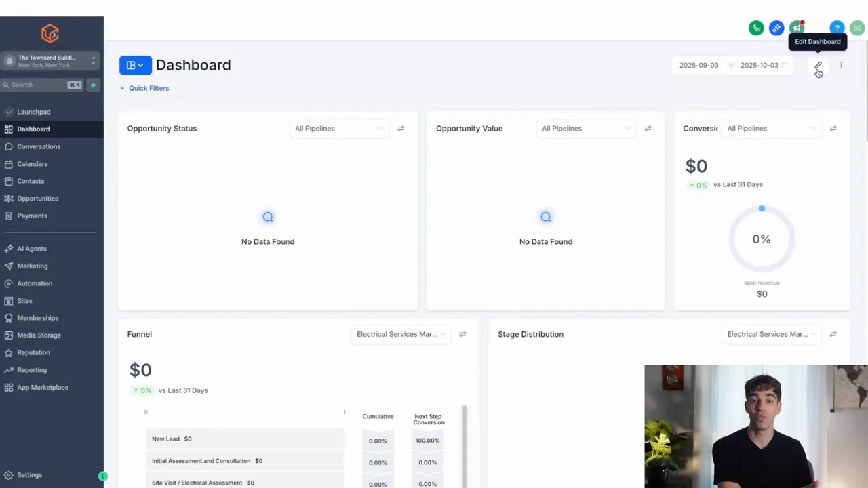Click the calendar icon in date range
This screenshot has width=868, height=488.
(x=785, y=65)
